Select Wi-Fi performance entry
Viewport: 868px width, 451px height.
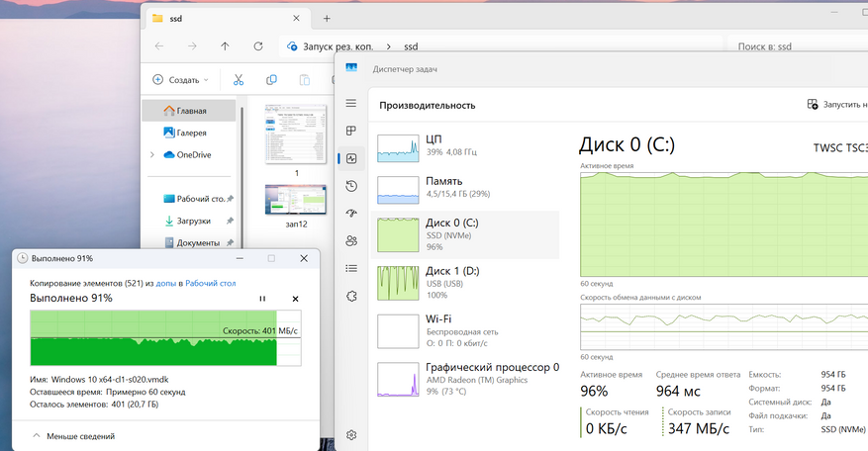465,330
